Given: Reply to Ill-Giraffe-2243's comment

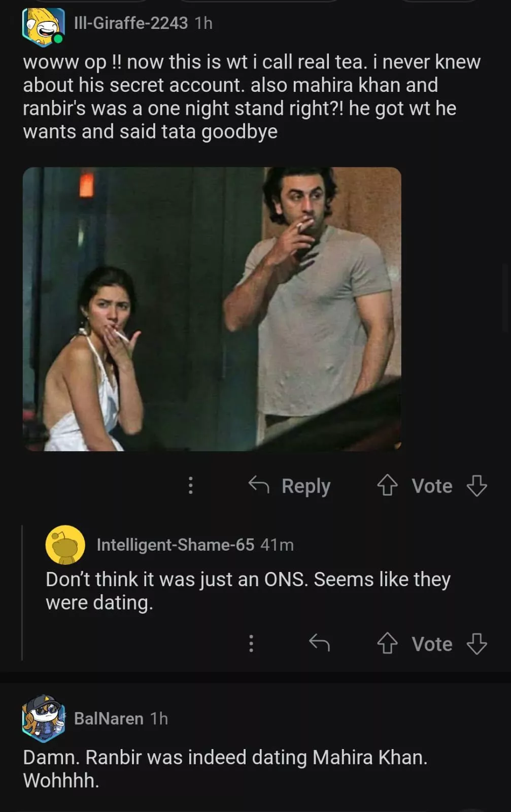Looking at the screenshot, I should (x=290, y=486).
